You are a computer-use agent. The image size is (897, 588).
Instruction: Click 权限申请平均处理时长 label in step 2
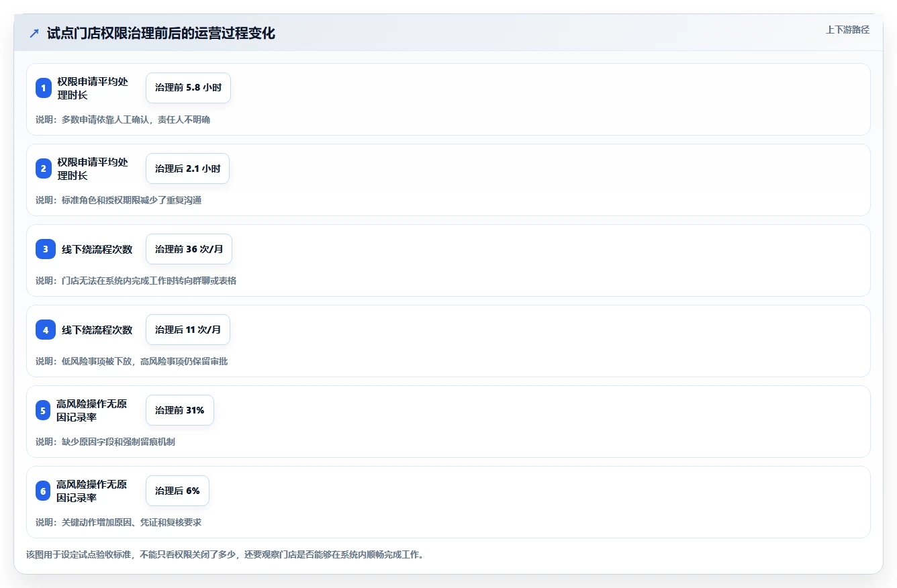(x=93, y=168)
